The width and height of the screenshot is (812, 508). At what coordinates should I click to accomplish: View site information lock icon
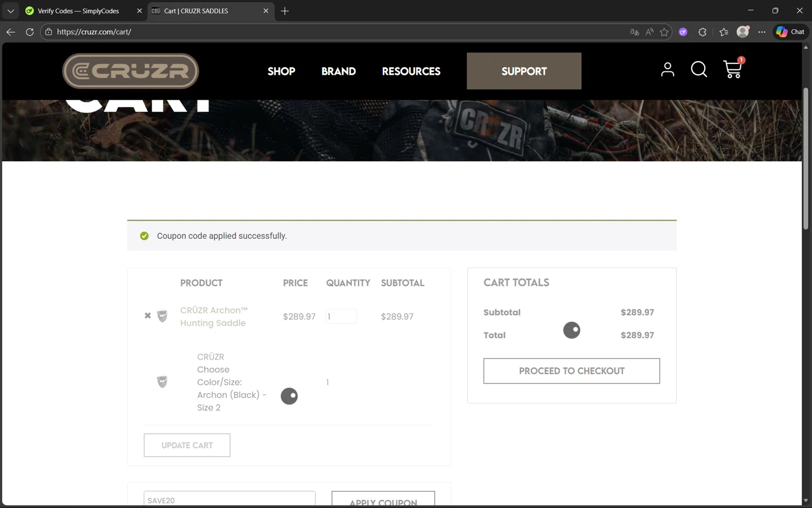(49, 32)
